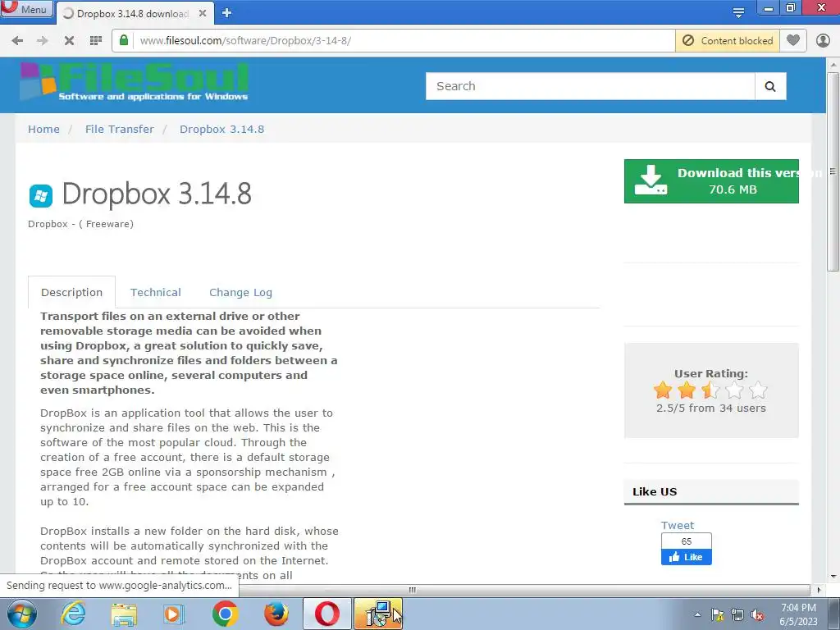Click the magnifier search button
Screen dimensions: 840x630
[x=770, y=86]
